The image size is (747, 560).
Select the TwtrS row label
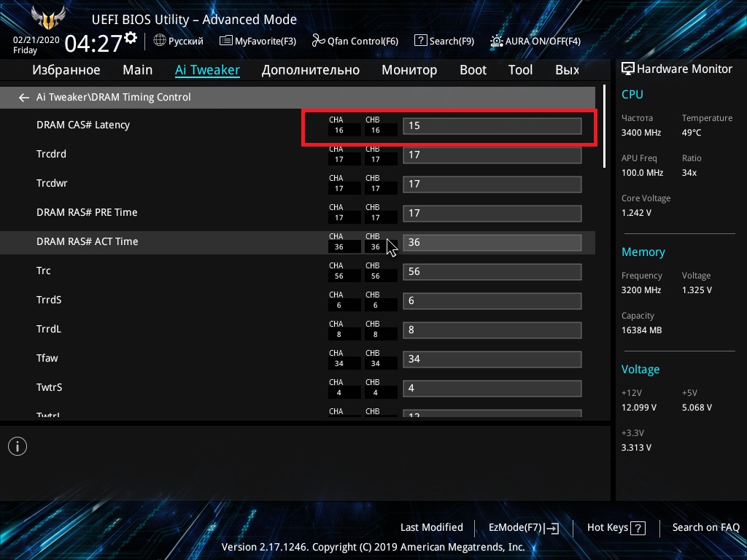pos(49,388)
